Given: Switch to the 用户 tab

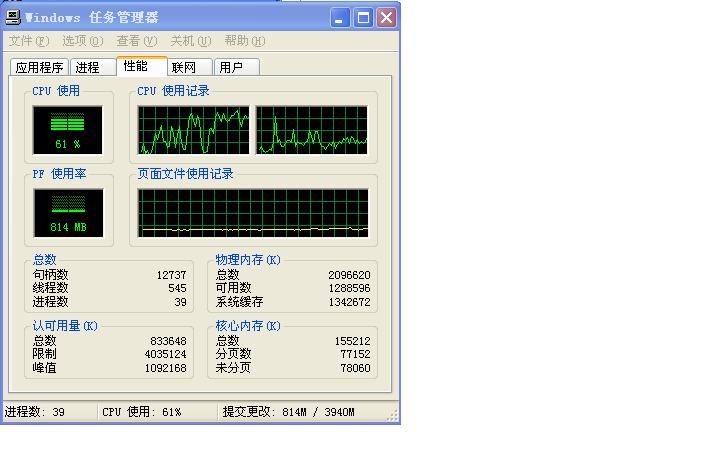Looking at the screenshot, I should pos(236,68).
